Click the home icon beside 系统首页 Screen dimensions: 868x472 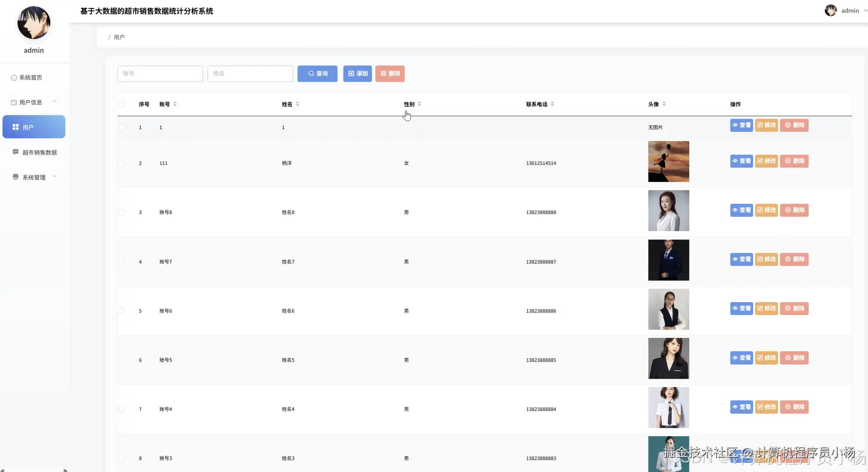pyautogui.click(x=14, y=78)
